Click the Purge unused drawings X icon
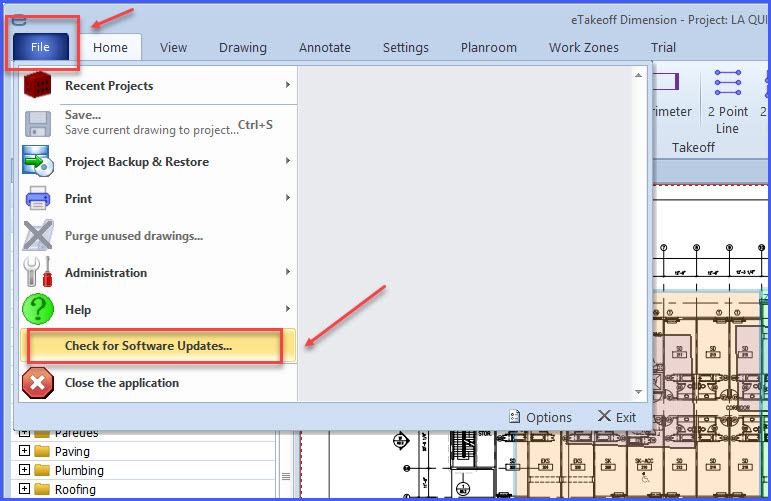The height and width of the screenshot is (501, 771). click(37, 236)
